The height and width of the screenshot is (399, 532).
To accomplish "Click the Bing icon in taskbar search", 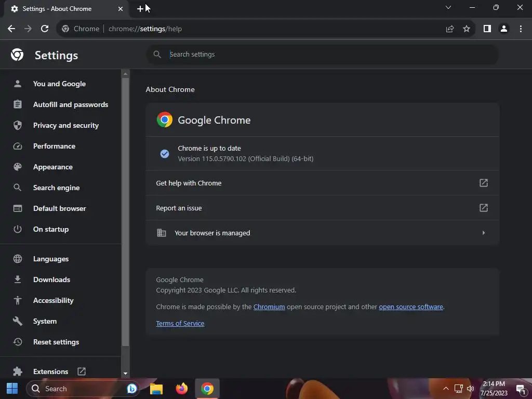I will [131, 389].
